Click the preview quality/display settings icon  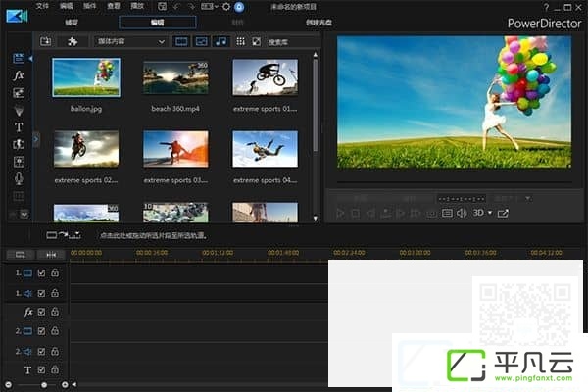[x=447, y=213]
